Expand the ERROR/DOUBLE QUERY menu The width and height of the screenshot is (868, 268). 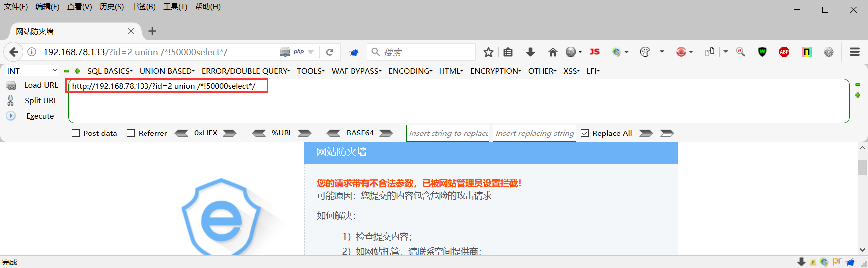pyautogui.click(x=246, y=71)
